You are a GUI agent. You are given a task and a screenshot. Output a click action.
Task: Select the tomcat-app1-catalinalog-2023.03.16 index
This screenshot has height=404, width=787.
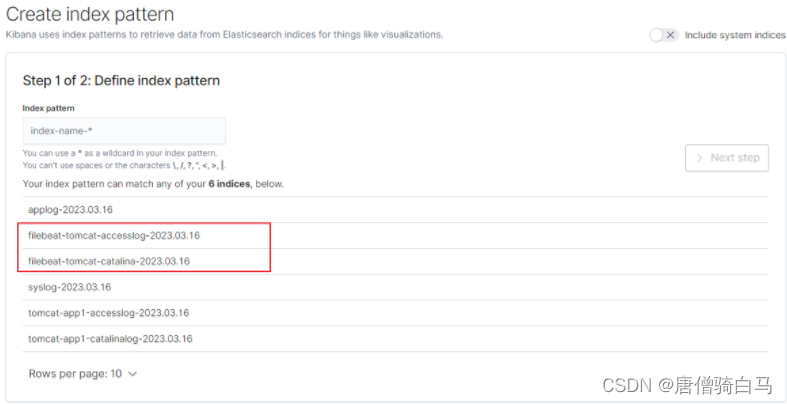click(x=110, y=339)
